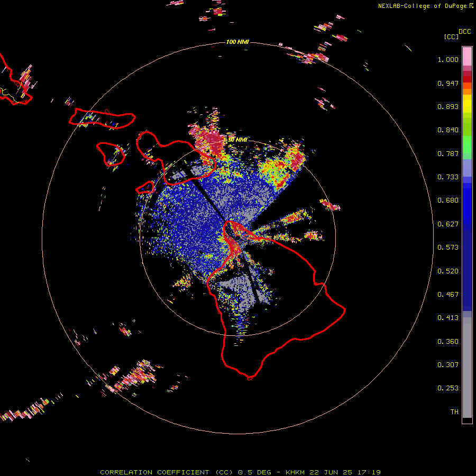Select the 0.413 scale value
This screenshot has width=476, height=476.
tap(448, 318)
